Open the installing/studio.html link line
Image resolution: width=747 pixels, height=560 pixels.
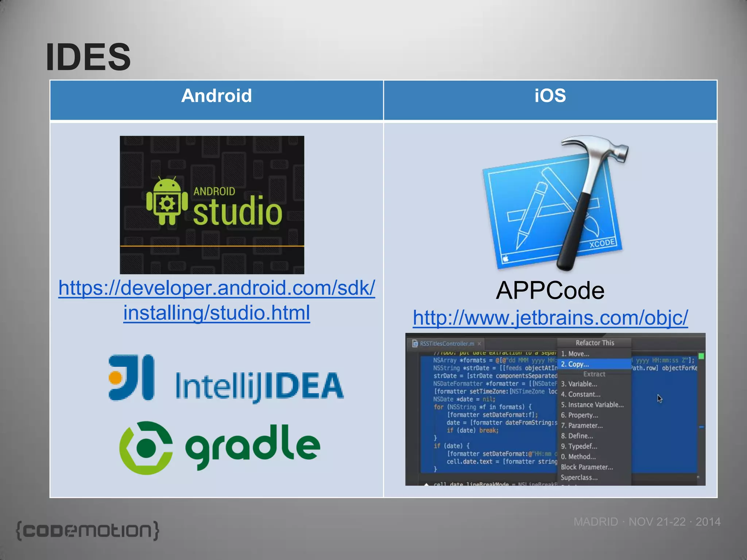[x=217, y=313]
